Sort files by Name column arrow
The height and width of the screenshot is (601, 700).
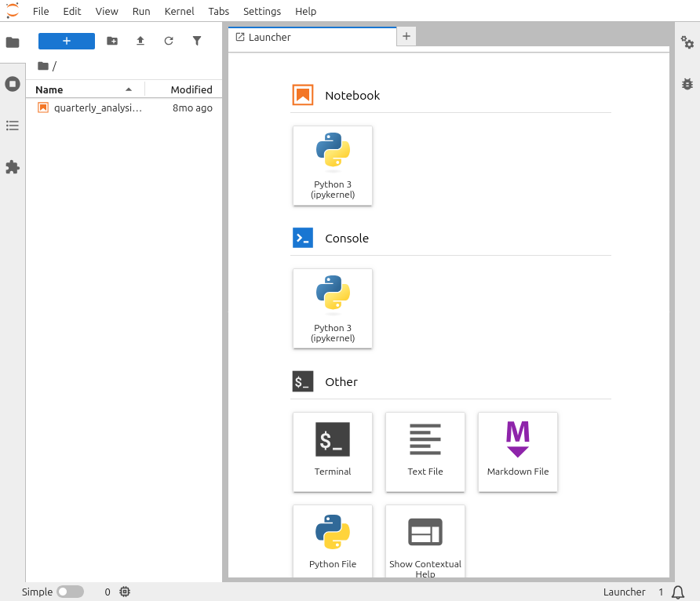pyautogui.click(x=129, y=89)
